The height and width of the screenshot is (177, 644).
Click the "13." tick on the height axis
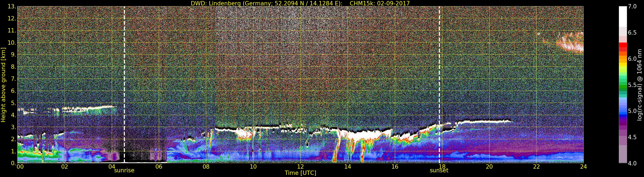pos(12,6)
